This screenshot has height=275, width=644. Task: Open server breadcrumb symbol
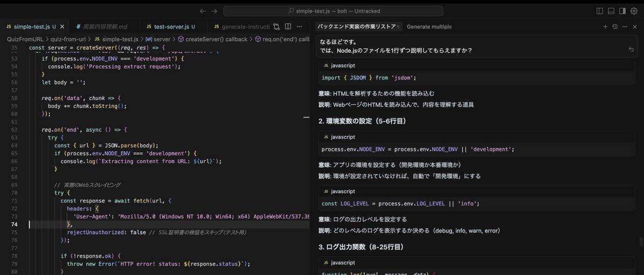(x=158, y=39)
